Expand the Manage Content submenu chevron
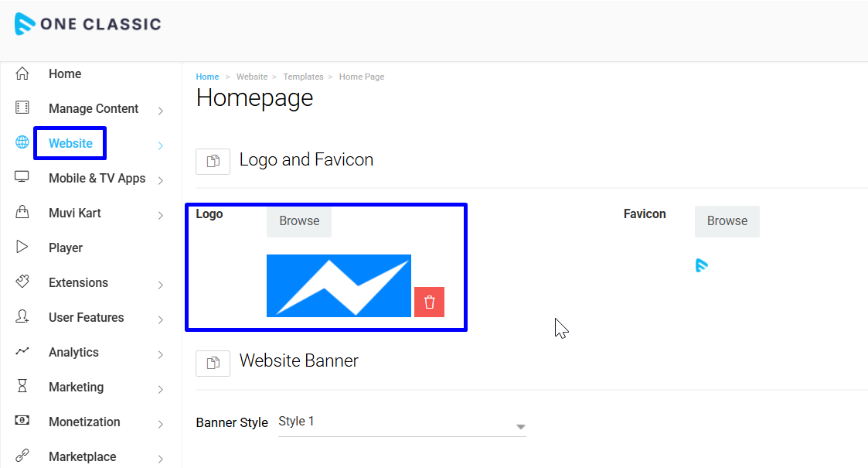Screen dimensions: 868x468 click(x=160, y=111)
